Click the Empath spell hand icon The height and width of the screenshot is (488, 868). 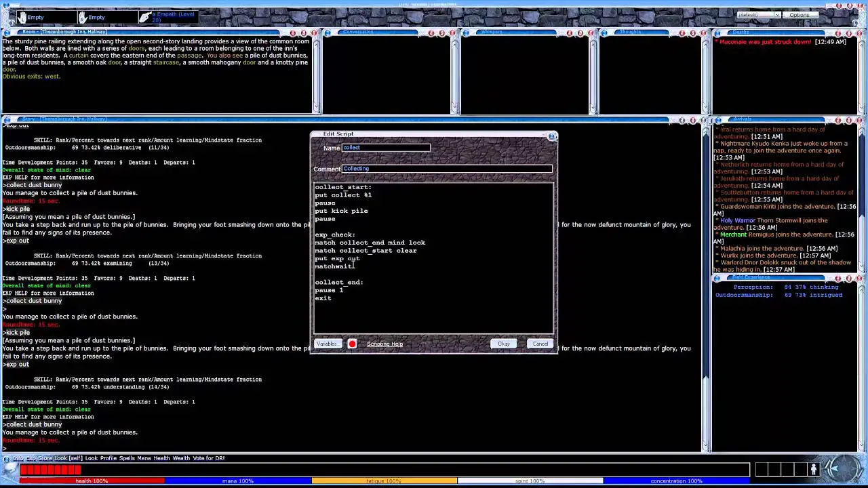point(144,17)
